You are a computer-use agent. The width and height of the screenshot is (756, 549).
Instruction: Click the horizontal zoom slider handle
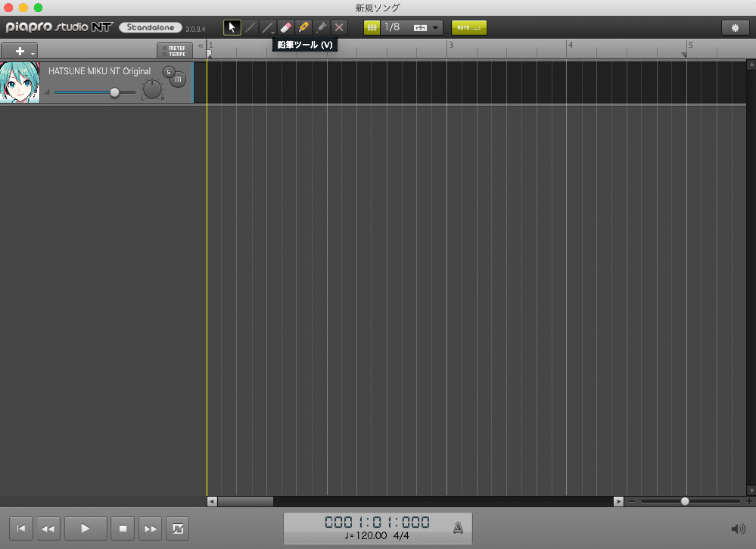(685, 501)
